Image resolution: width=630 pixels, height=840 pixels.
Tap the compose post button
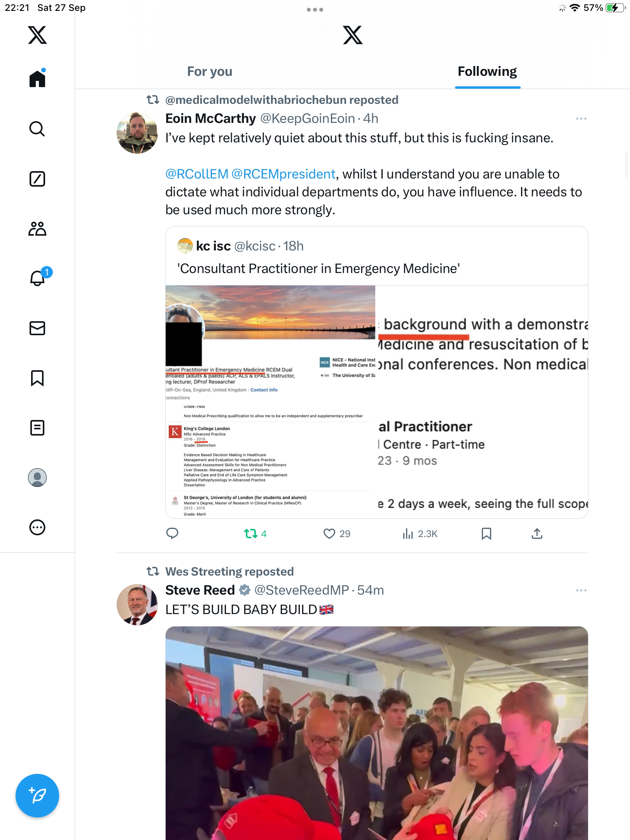tap(37, 796)
